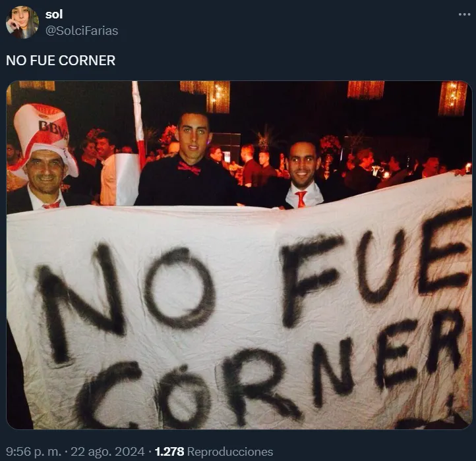476x461 pixels.
Task: Click the 9:56 p. m. timestamp
Action: click(x=34, y=452)
